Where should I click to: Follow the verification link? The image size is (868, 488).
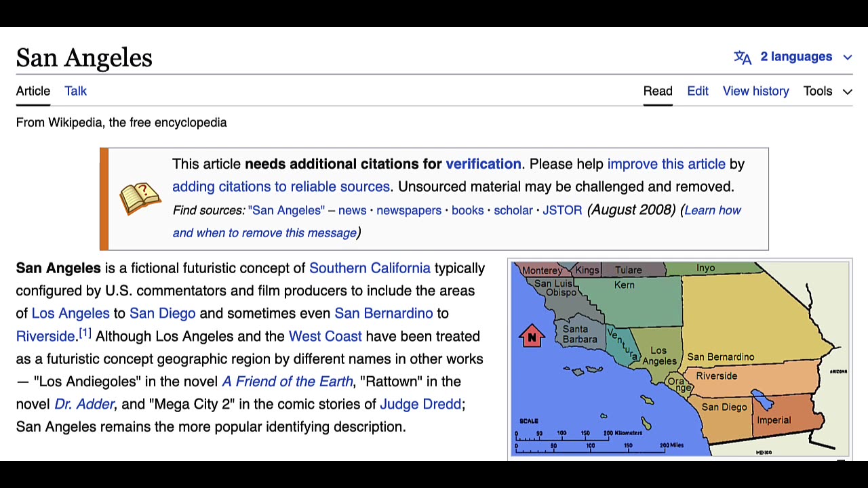click(484, 164)
